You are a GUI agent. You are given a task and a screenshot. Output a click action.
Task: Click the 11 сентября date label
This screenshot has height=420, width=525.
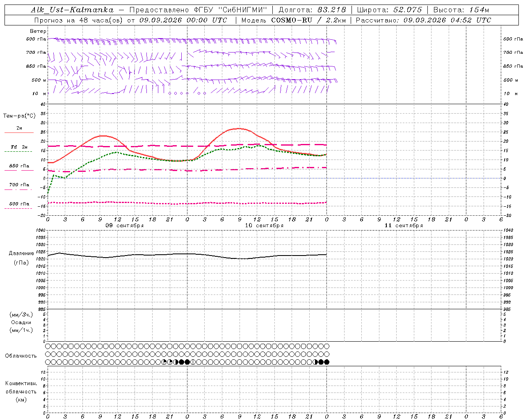[404, 226]
